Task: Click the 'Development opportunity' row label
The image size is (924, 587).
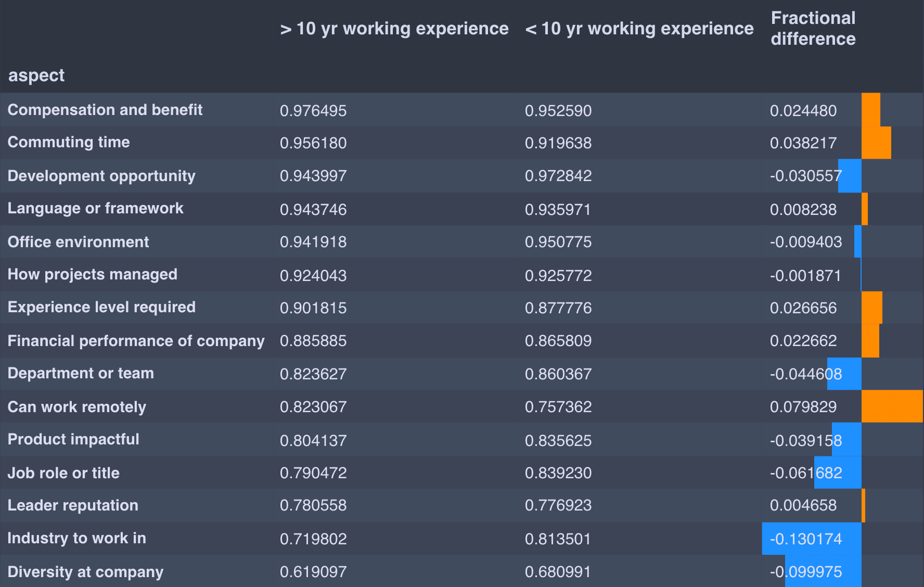Action: tap(101, 176)
